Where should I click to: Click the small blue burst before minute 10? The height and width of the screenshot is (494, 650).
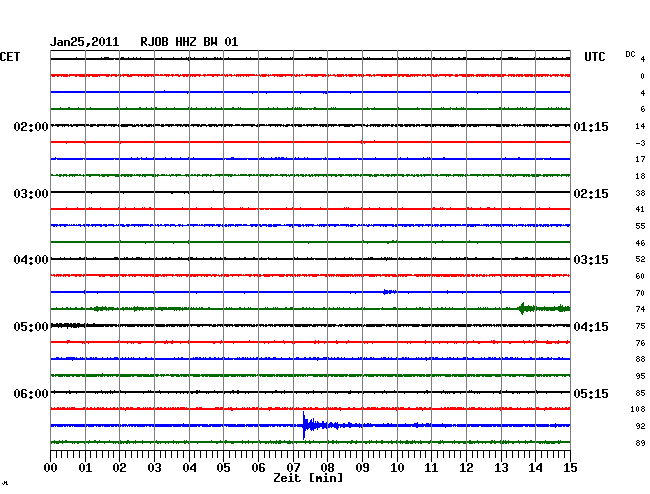click(x=389, y=292)
